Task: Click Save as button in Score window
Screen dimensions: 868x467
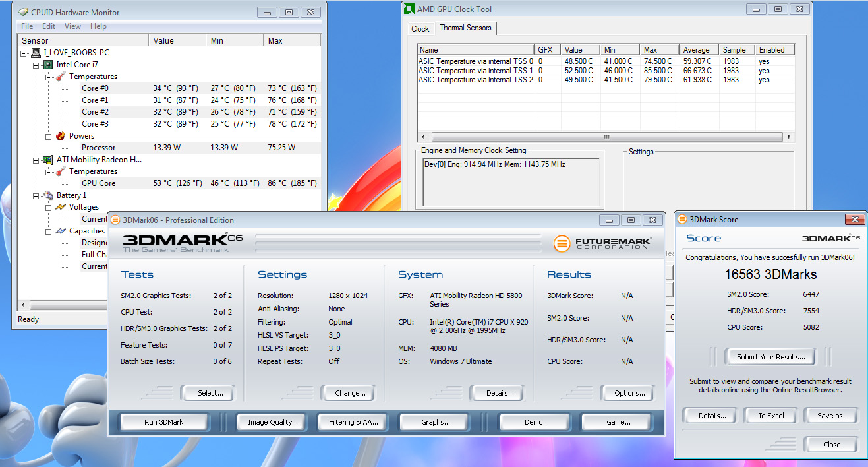Action: (x=832, y=416)
